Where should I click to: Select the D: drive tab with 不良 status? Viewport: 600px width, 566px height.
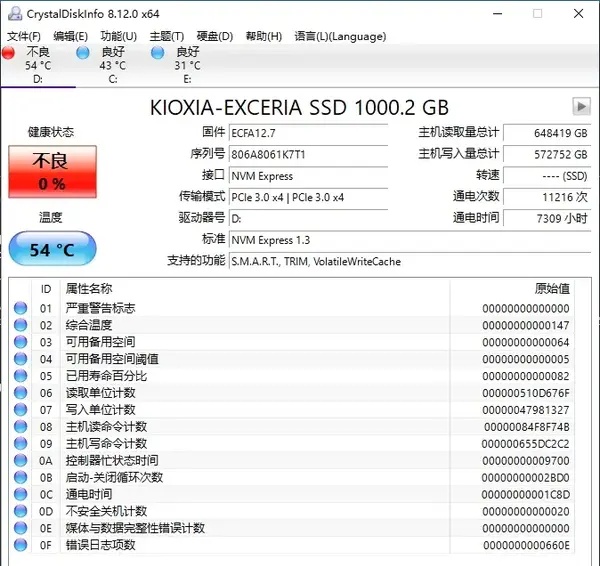[38, 65]
